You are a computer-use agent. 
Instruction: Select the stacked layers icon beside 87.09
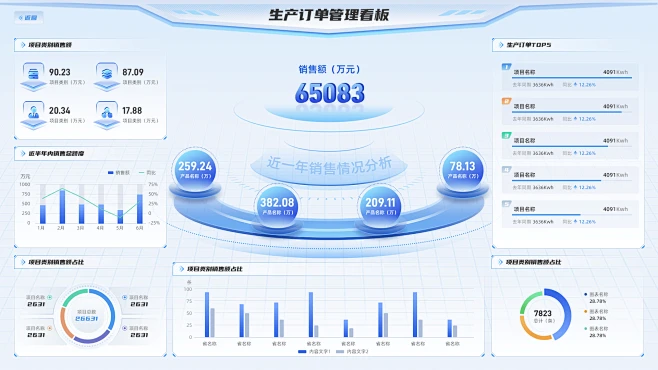point(107,73)
